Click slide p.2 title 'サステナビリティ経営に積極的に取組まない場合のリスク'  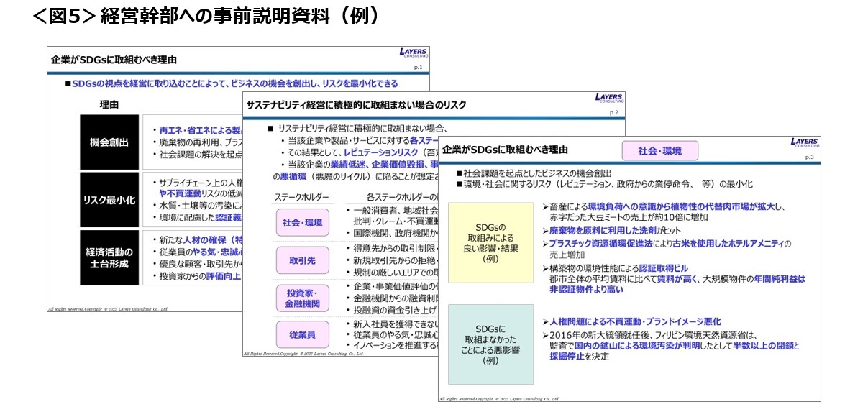(356, 105)
